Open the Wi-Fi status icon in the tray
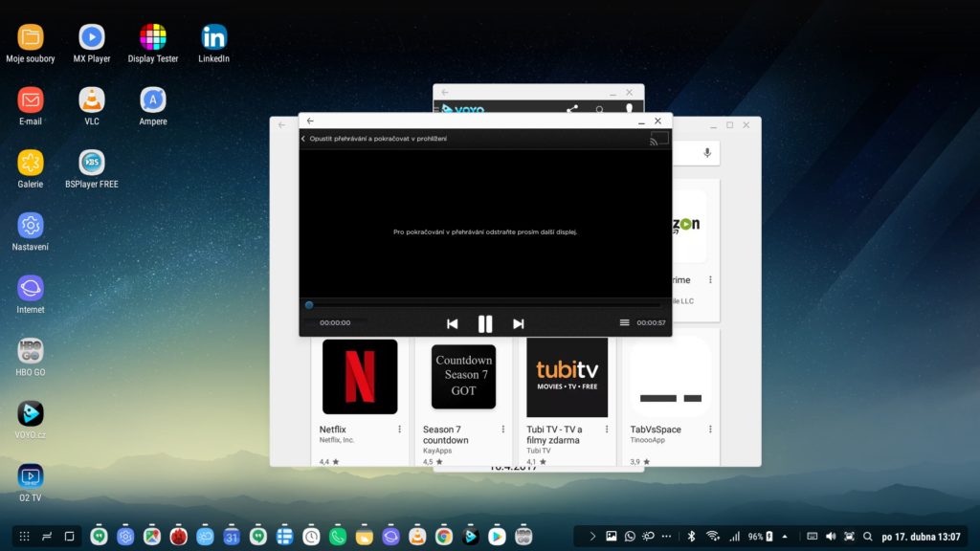 pos(712,536)
